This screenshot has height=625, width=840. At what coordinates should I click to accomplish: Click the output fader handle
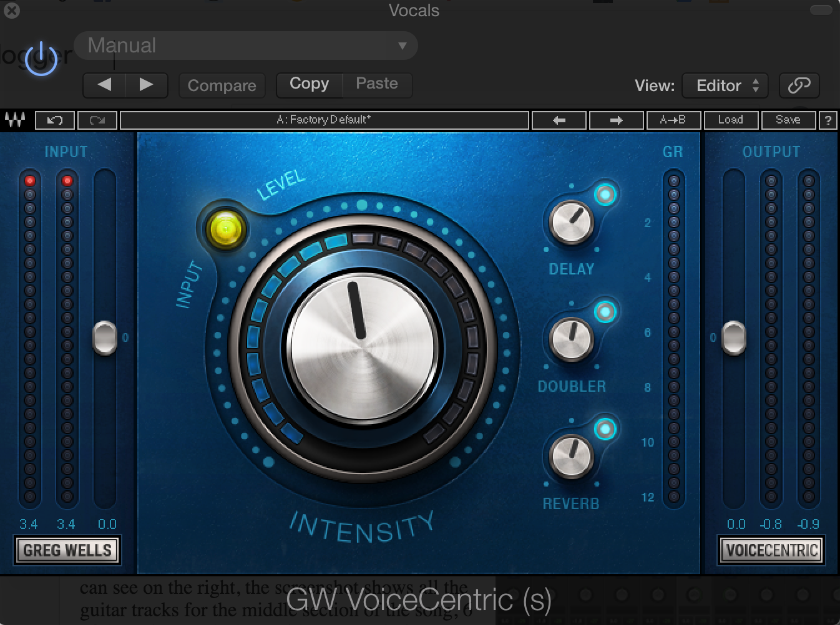[734, 337]
